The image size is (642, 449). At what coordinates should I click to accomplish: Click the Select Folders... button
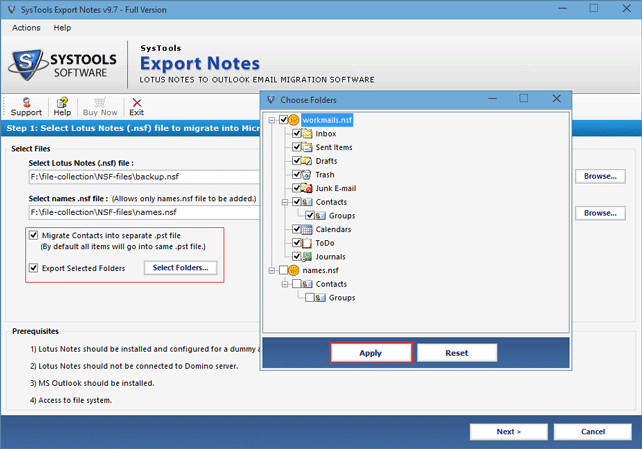point(181,268)
